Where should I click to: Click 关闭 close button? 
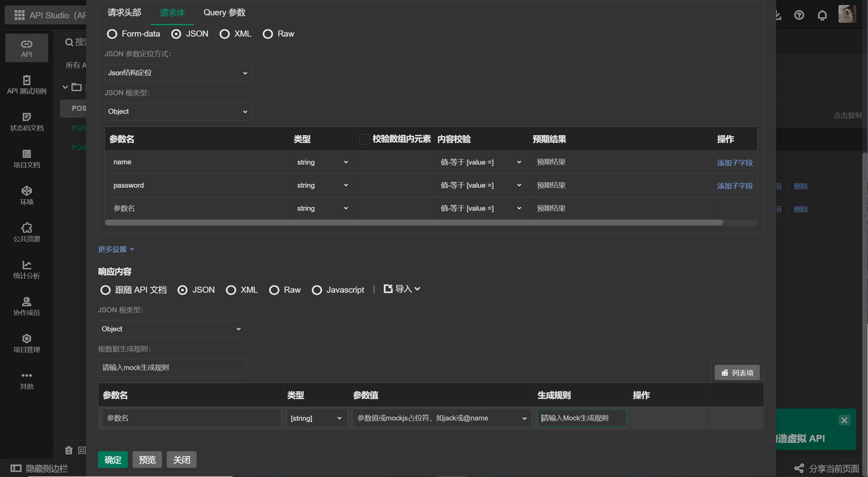coord(182,459)
